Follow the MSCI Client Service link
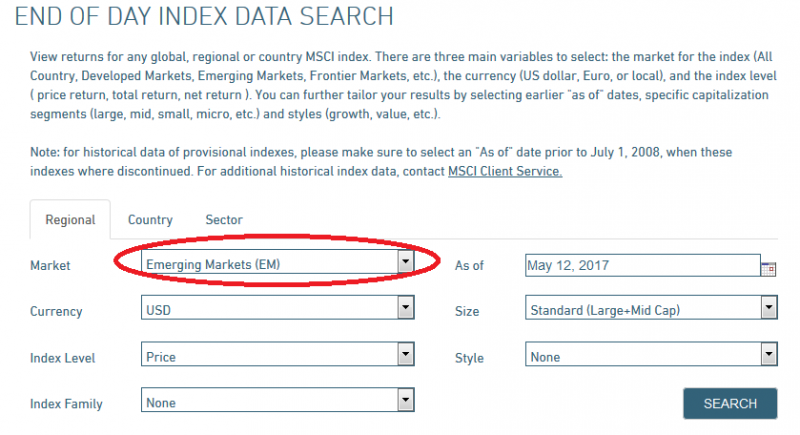Image resolution: width=800 pixels, height=435 pixels. point(505,171)
